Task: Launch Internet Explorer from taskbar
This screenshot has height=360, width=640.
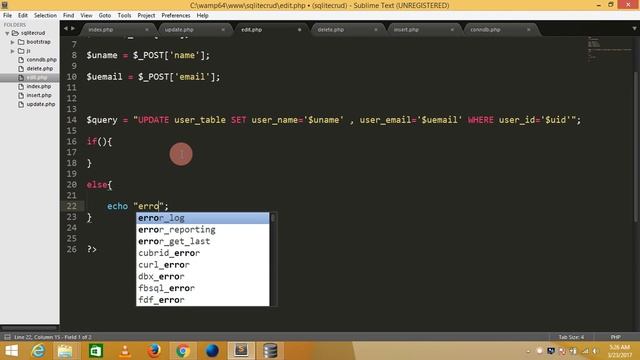Action: pyautogui.click(x=38, y=351)
